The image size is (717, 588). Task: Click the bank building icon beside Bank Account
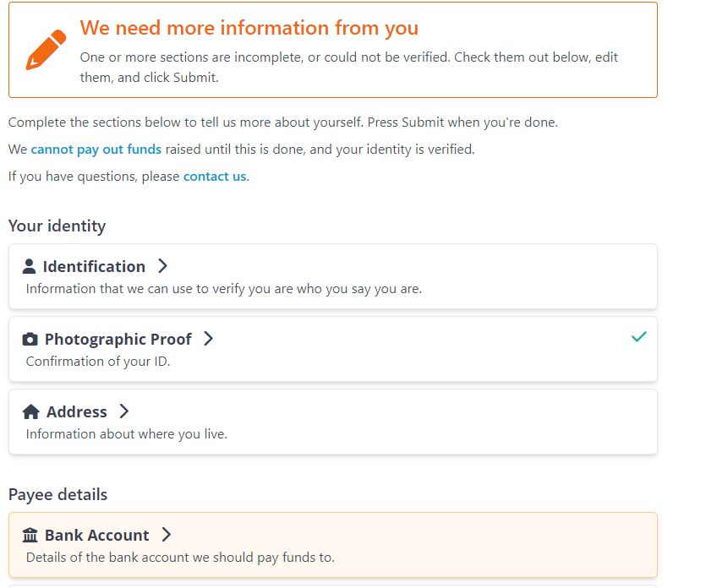[30, 535]
